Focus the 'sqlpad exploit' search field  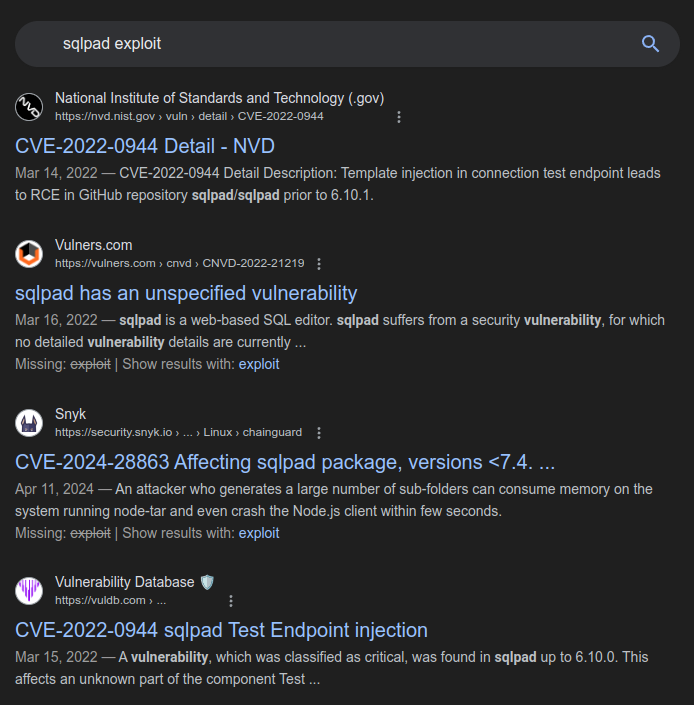(x=330, y=44)
